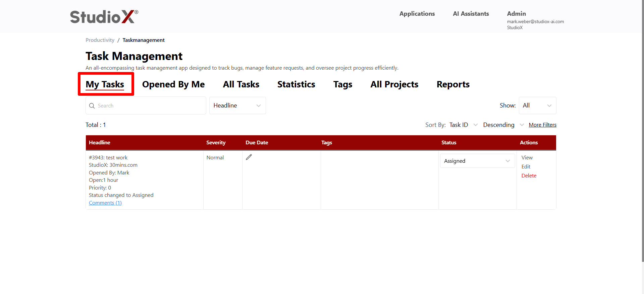The width and height of the screenshot is (644, 294).
Task: Open the Headline search-field dropdown
Action: [x=237, y=105]
